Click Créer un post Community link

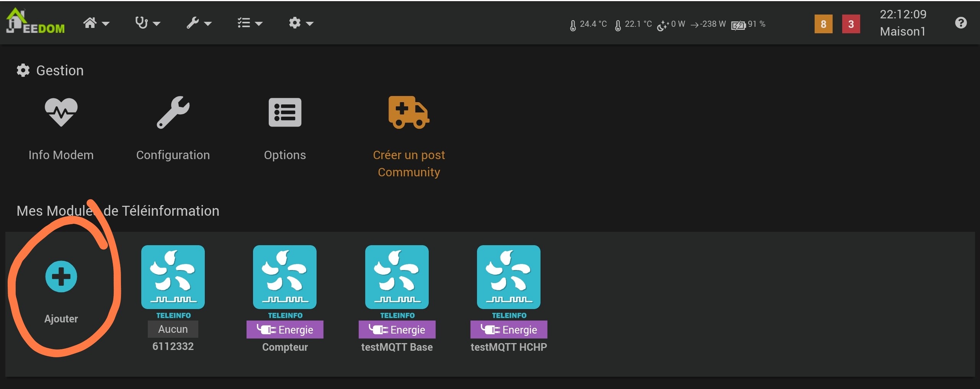pos(409,163)
